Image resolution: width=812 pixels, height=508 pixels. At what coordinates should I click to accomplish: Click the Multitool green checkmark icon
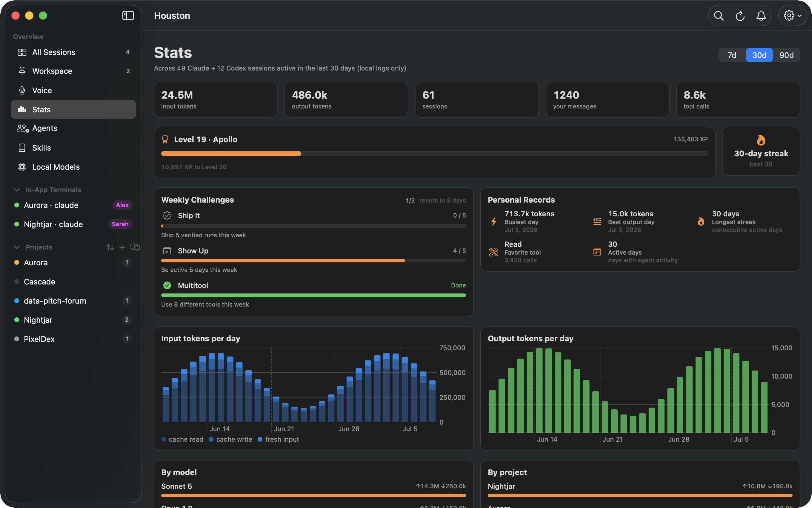(167, 286)
